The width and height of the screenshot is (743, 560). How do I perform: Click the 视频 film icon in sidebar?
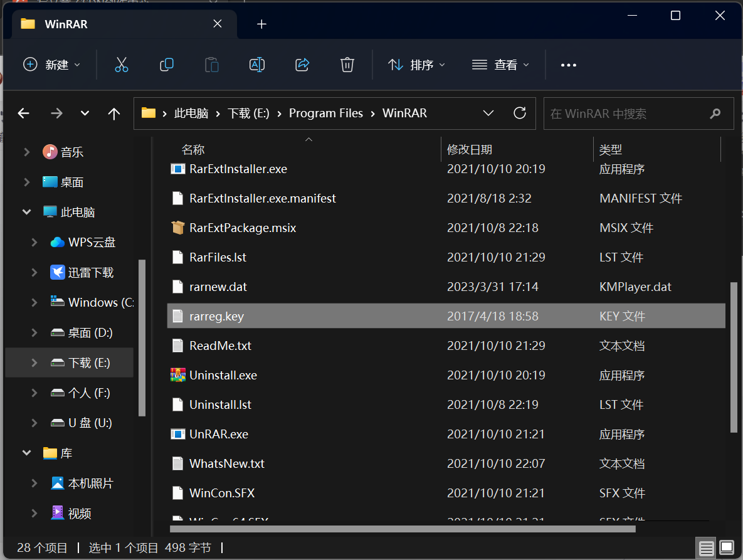(x=57, y=513)
